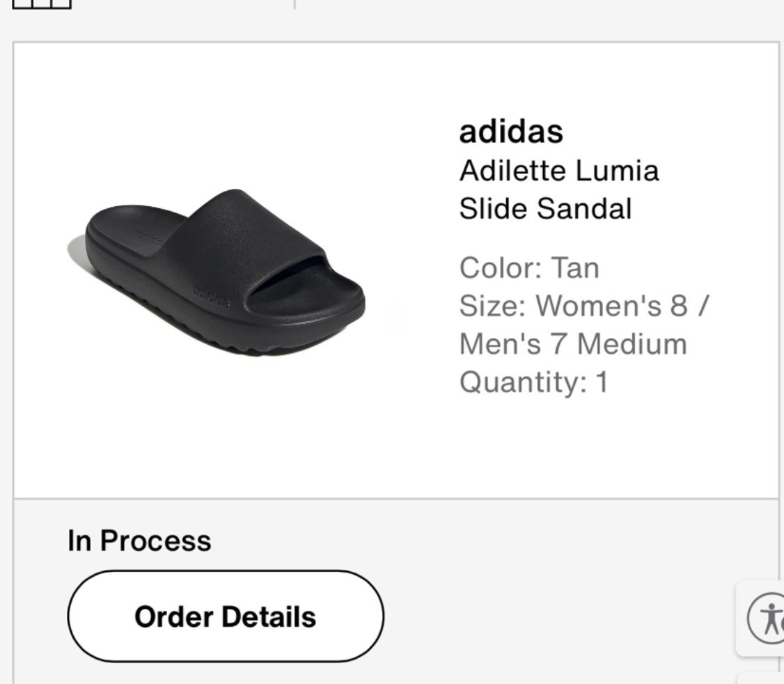
Task: Click the vertical divider line at the top
Action: 295,4
